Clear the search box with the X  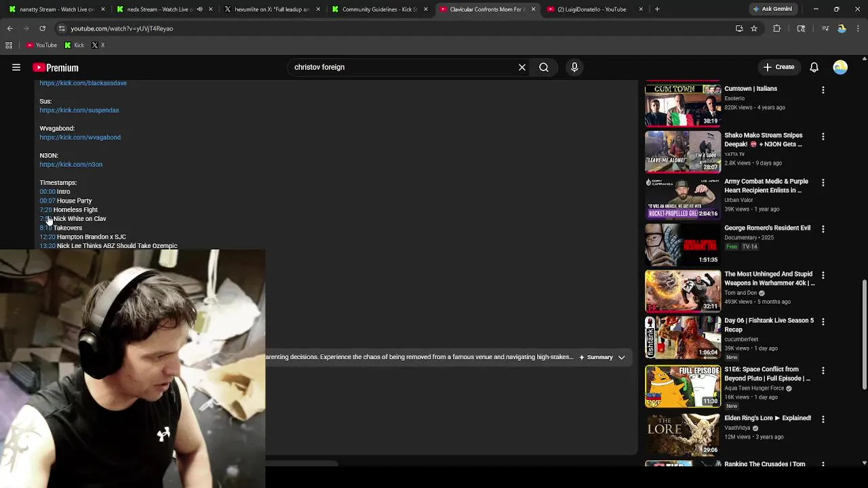(x=522, y=67)
